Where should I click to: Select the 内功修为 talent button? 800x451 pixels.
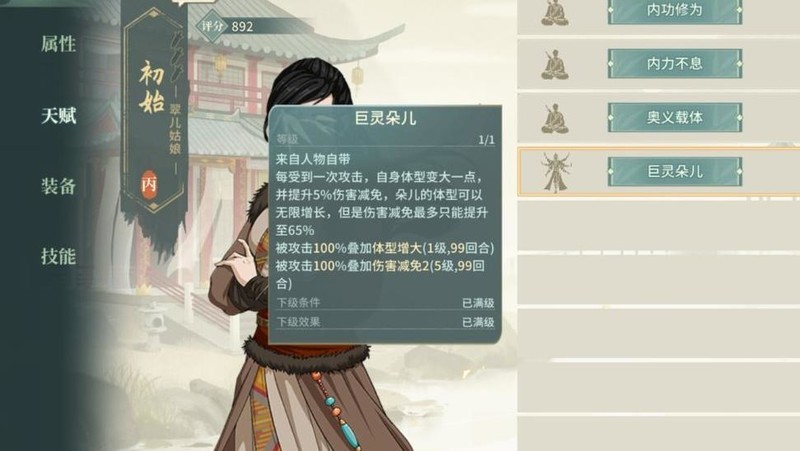[x=674, y=10]
